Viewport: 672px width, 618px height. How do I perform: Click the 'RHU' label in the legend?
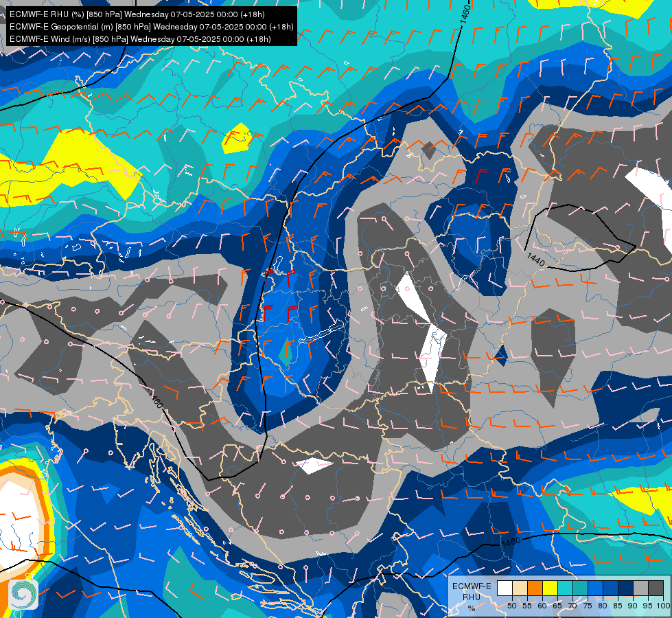tap(472, 597)
